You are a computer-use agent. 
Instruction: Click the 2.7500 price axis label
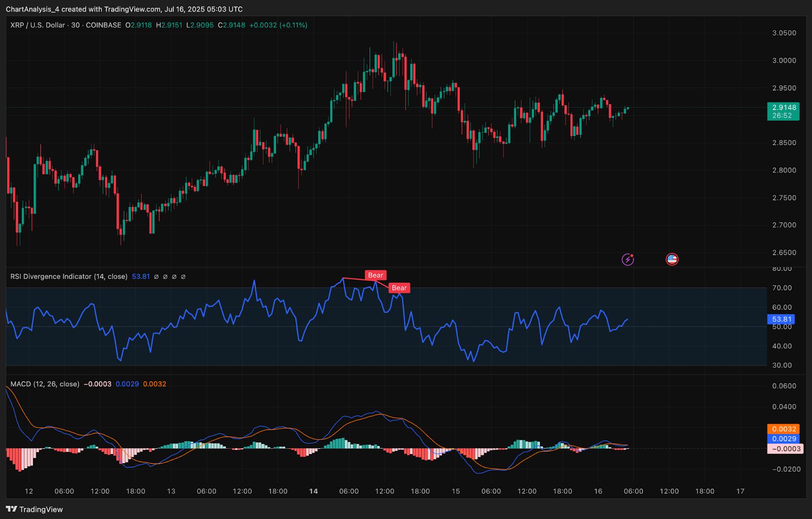tap(784, 197)
